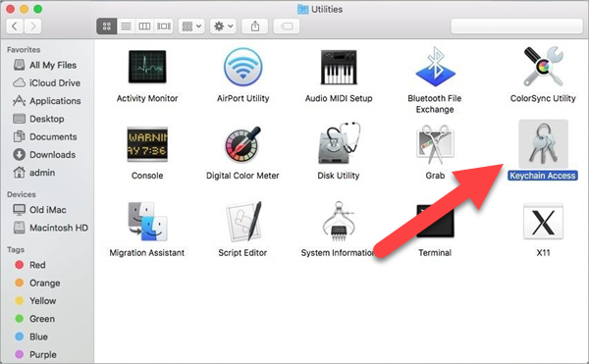Image resolution: width=589 pixels, height=364 pixels.
Task: Select the Console app icon
Action: tap(147, 144)
